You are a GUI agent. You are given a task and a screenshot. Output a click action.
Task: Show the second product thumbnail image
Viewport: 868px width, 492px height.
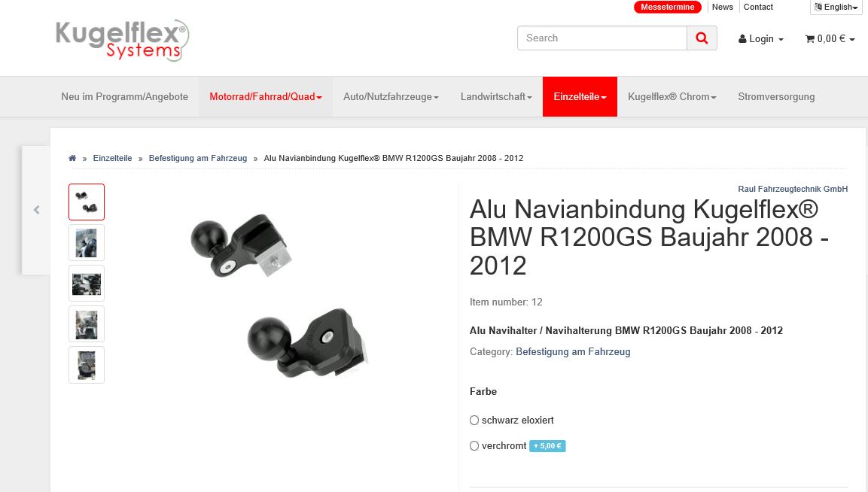pyautogui.click(x=87, y=243)
